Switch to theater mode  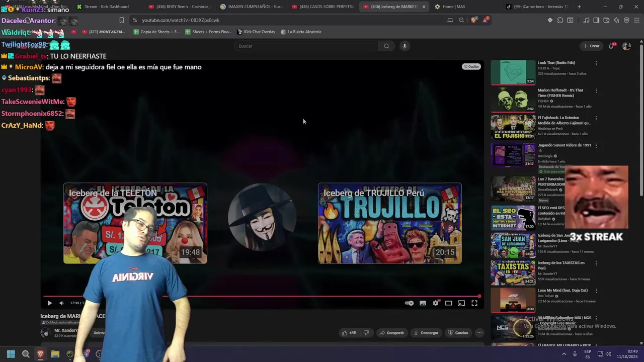448,303
